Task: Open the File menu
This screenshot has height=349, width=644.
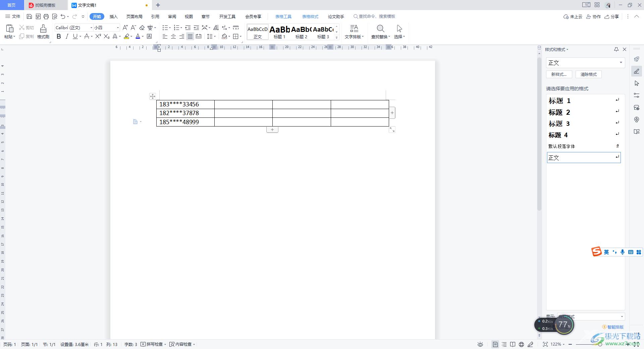Action: (13, 16)
